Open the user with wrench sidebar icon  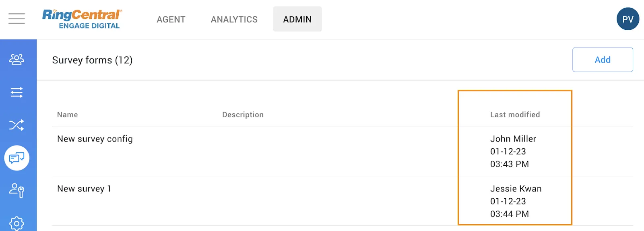point(17,190)
